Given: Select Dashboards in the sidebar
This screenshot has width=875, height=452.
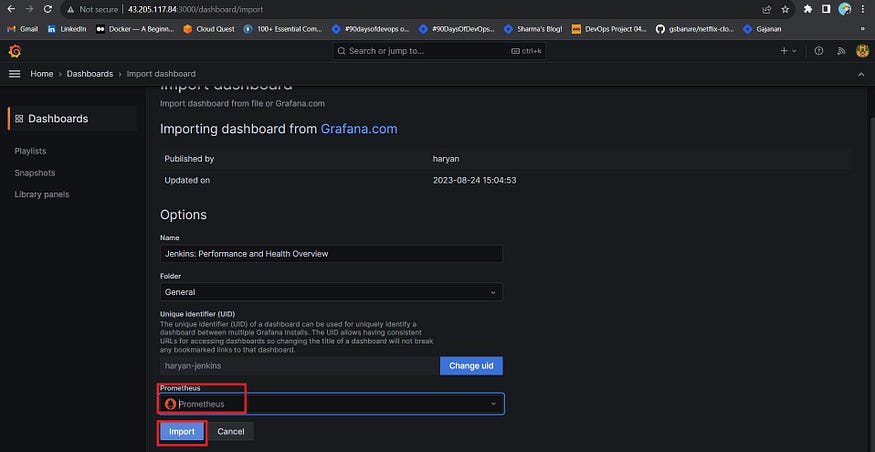Looking at the screenshot, I should click(x=73, y=118).
